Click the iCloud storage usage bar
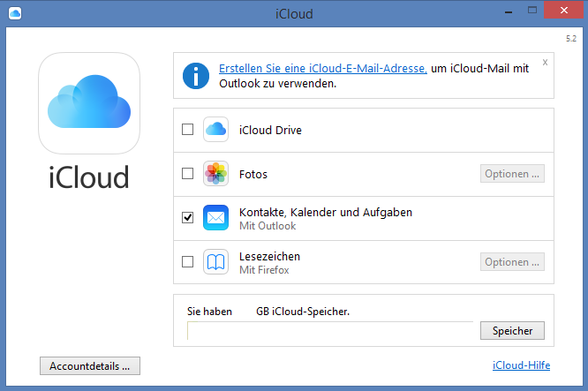Image resolution: width=588 pixels, height=391 pixels. point(330,331)
